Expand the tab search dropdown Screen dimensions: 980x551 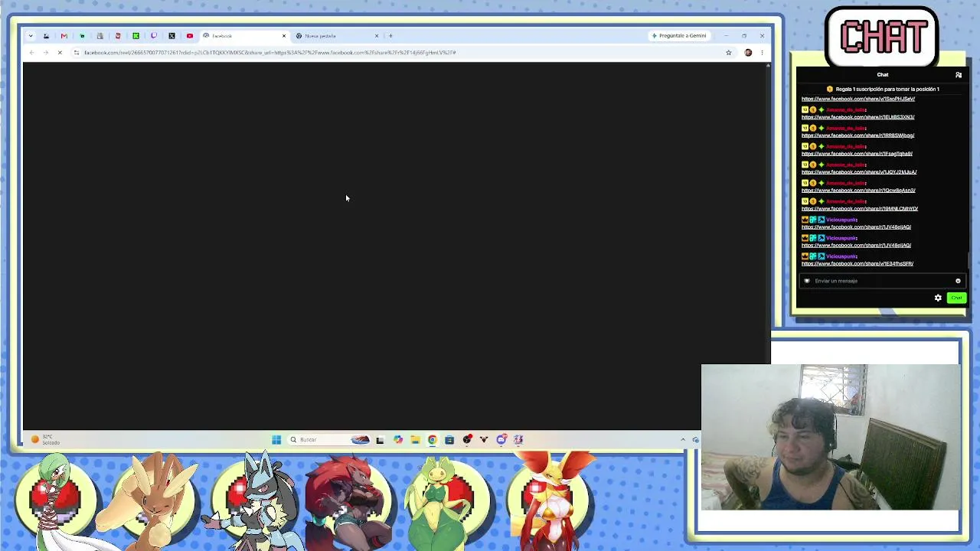[31, 36]
